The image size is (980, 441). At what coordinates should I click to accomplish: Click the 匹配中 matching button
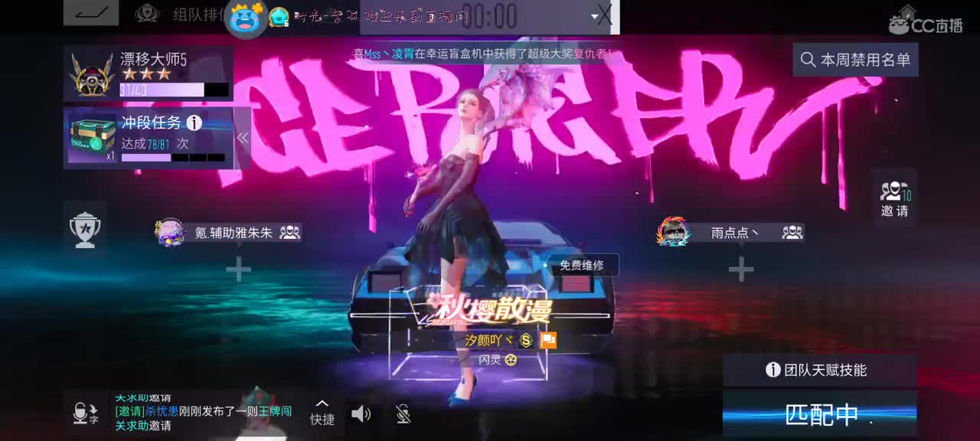point(820,414)
